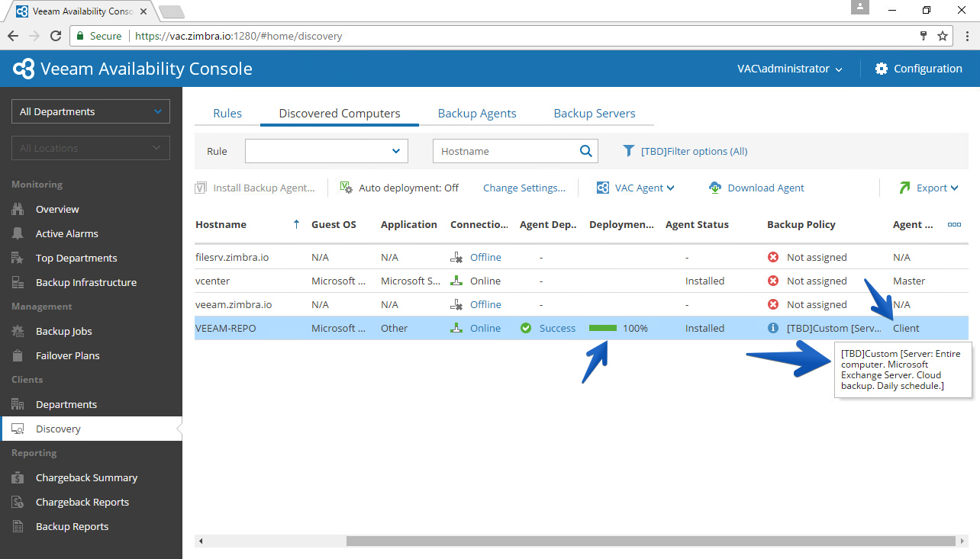Click the Change Settings link
The image size is (980, 559).
click(x=524, y=188)
